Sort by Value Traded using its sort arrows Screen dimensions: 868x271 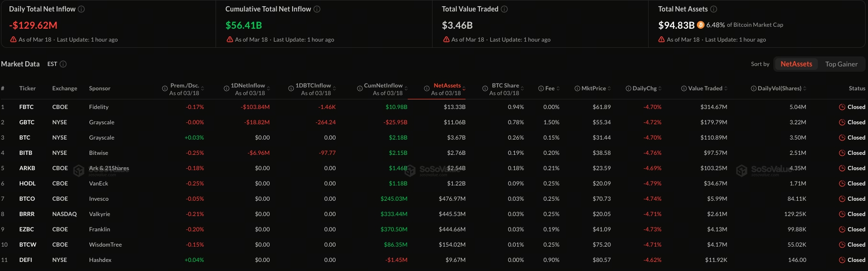point(726,88)
